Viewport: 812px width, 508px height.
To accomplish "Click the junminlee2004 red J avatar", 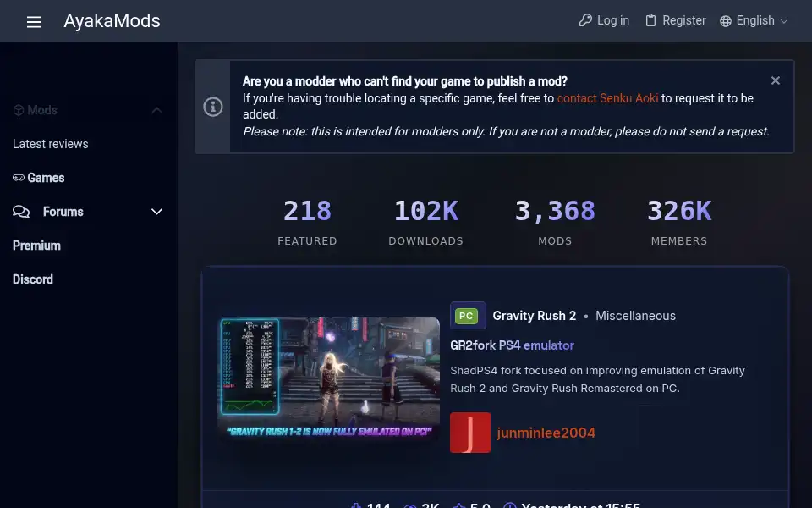I will pyautogui.click(x=470, y=433).
